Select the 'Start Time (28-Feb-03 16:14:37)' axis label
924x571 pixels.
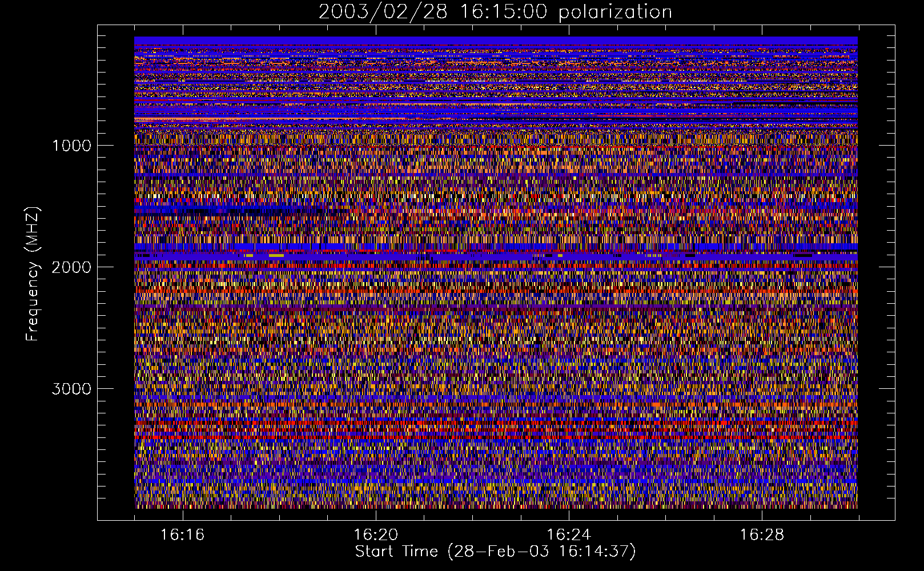(x=495, y=552)
